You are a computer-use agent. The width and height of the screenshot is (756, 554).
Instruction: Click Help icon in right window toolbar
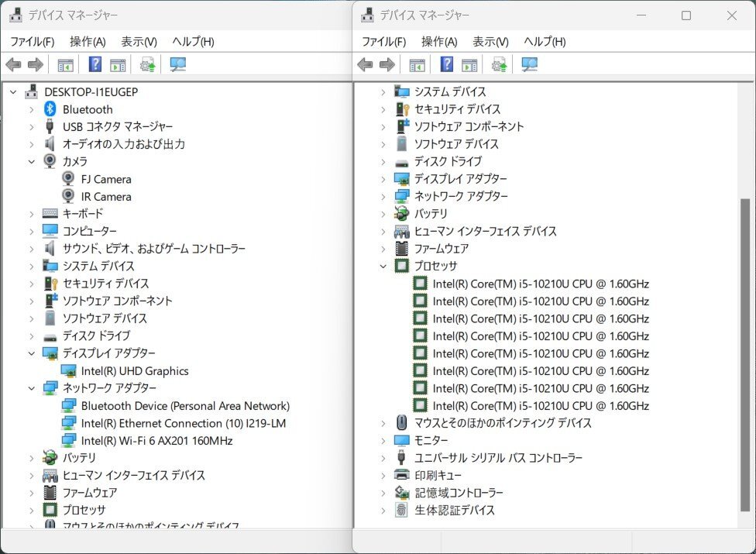pyautogui.click(x=446, y=64)
